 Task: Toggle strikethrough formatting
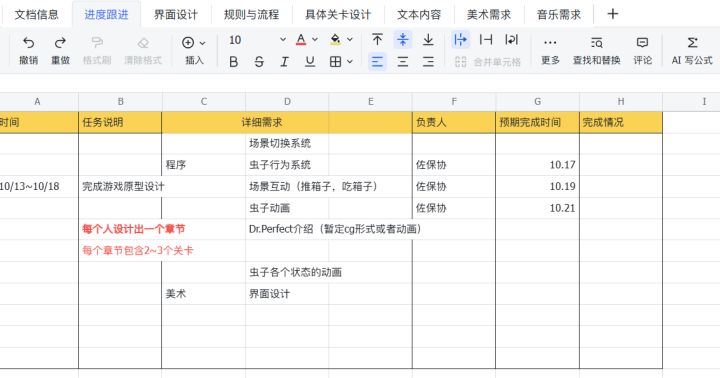pos(259,62)
